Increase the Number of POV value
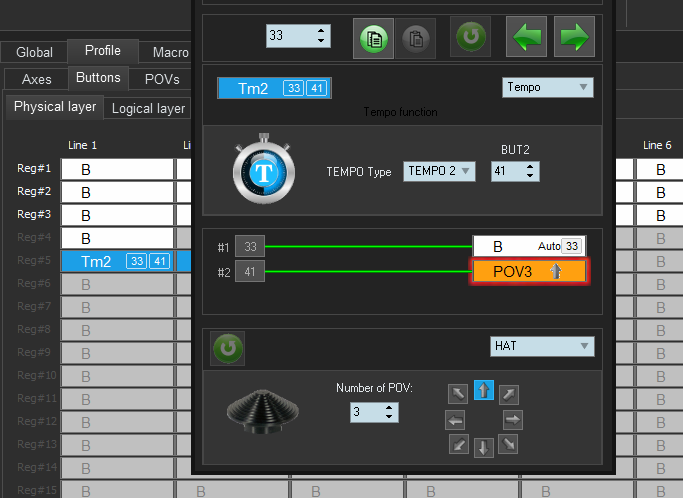683x498 pixels. click(389, 408)
